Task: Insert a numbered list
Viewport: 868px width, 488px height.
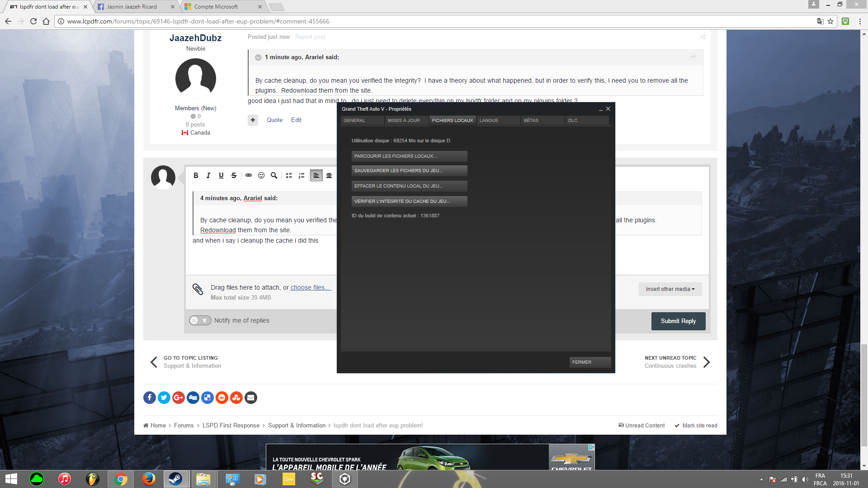Action: tap(302, 175)
